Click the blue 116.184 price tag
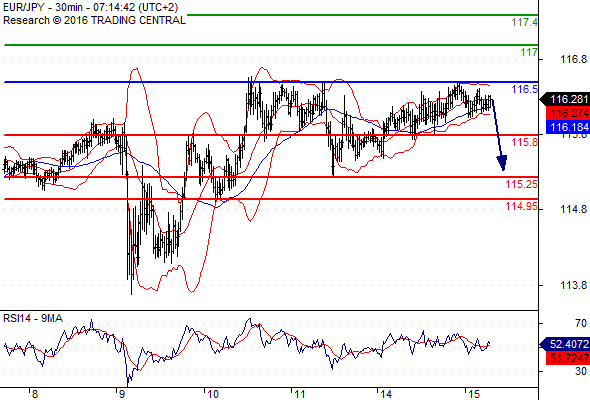The width and height of the screenshot is (590, 400). point(568,127)
